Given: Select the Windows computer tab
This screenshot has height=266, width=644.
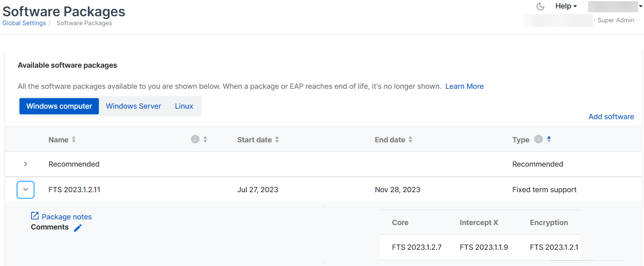Looking at the screenshot, I should (59, 106).
